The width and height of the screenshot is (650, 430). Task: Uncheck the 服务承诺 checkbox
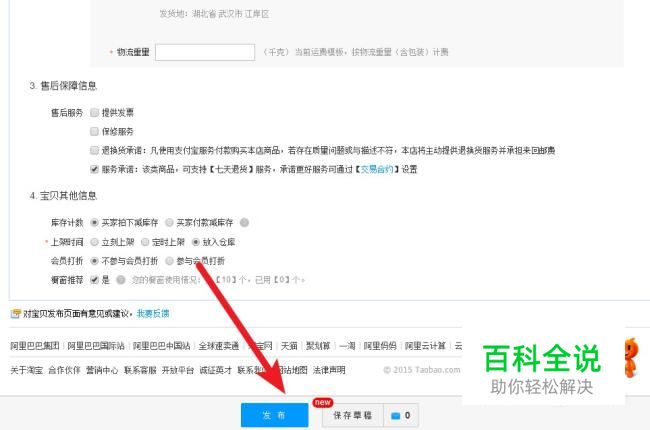click(95, 169)
